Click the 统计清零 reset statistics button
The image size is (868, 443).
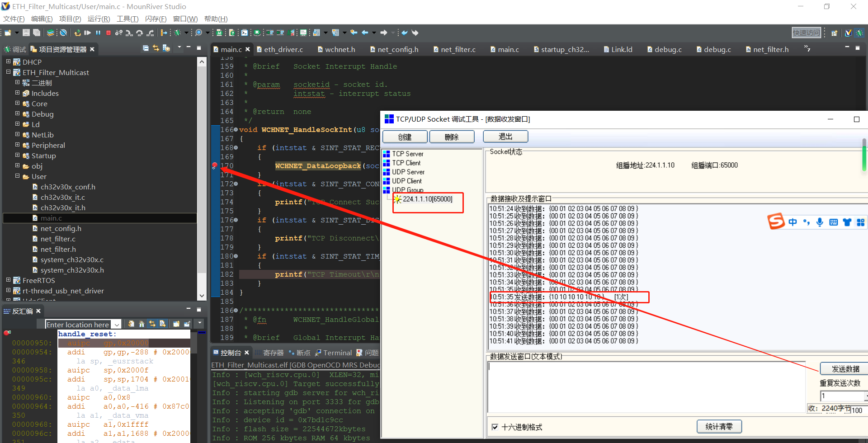(719, 427)
